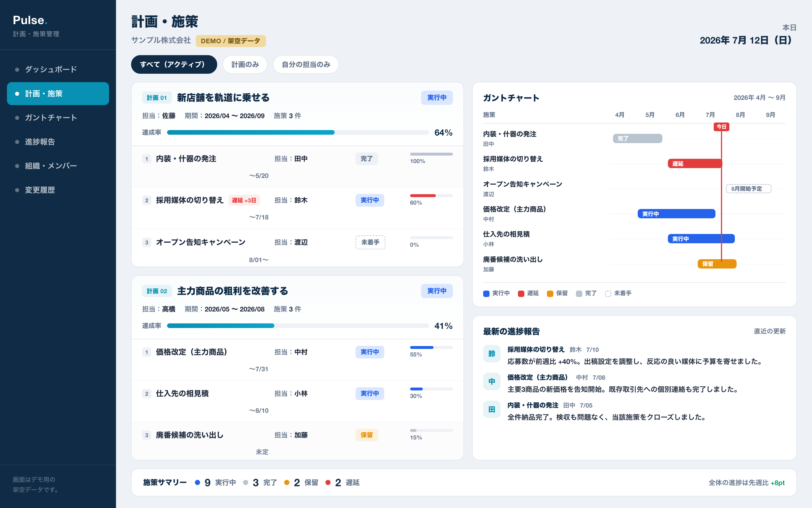This screenshot has width=812, height=508.
Task: Open plan title 主力商品の粗利を改善する
Action: (x=233, y=291)
